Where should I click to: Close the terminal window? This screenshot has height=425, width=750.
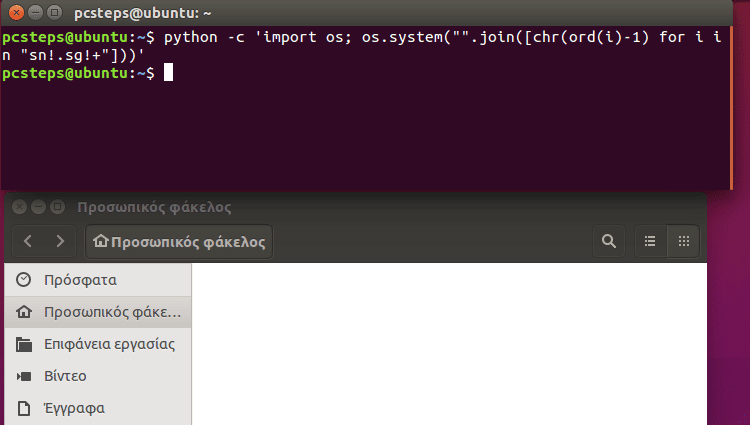coord(16,12)
